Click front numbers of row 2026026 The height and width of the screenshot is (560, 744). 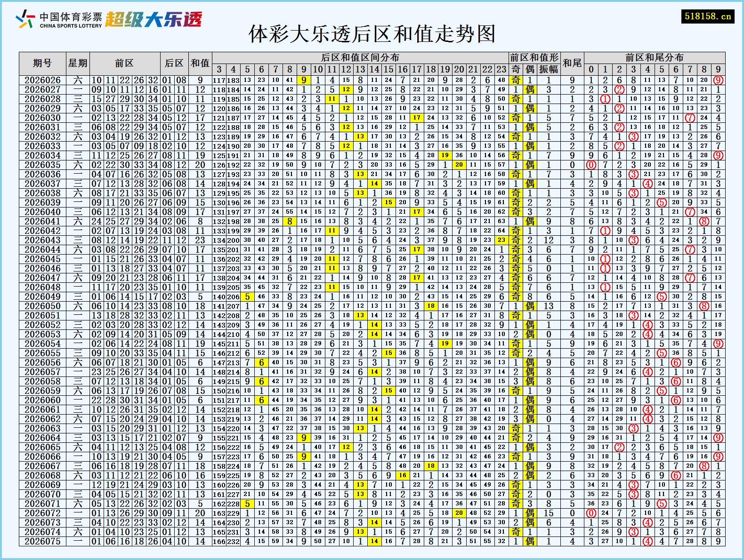(x=125, y=80)
